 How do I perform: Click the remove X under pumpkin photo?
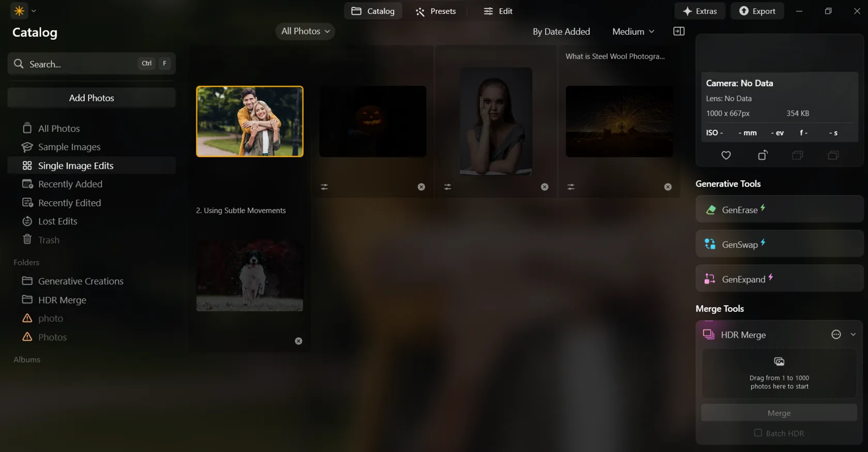[x=422, y=187]
